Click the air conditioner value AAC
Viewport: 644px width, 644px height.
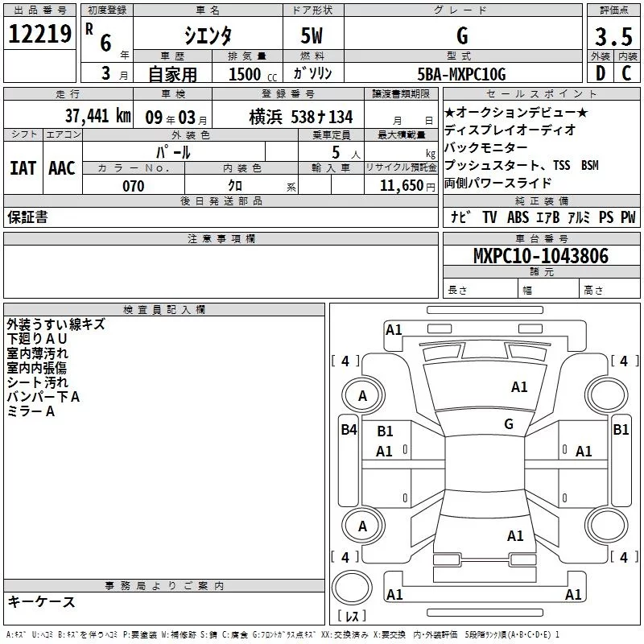pyautogui.click(x=62, y=168)
